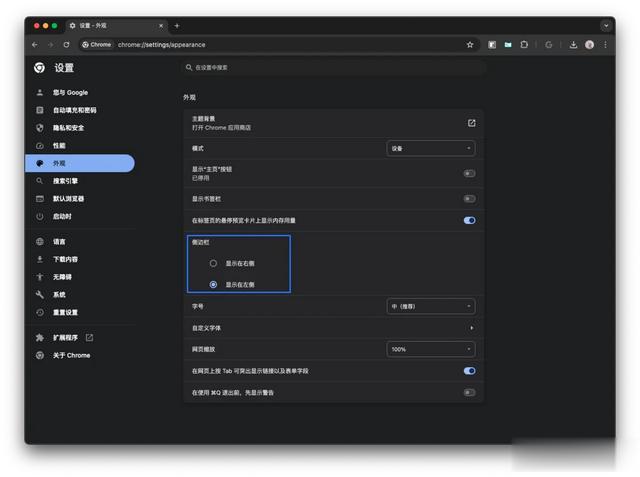The width and height of the screenshot is (640, 477).
Task: Close the 设置 - 外观 tab
Action: [x=161, y=26]
